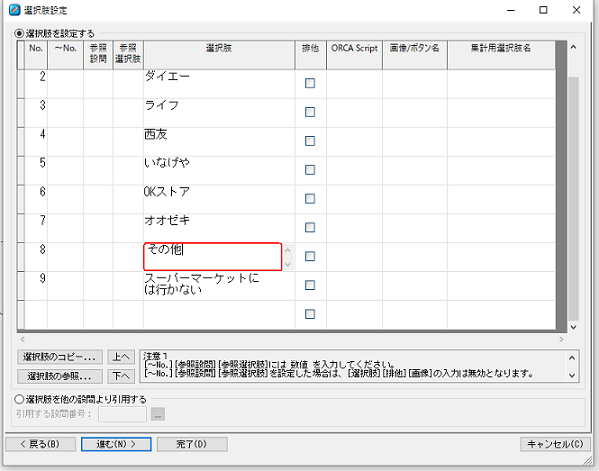
Task: Click the table vertical scrollbar up arrow
Action: click(573, 47)
